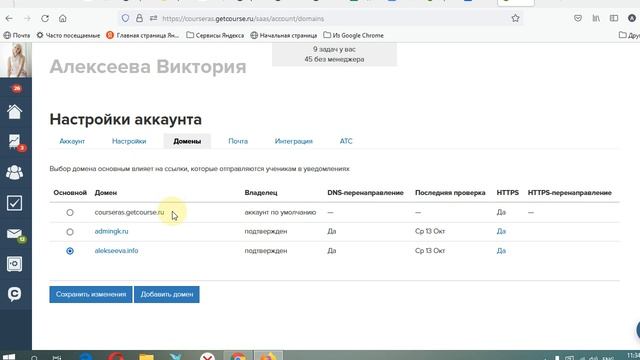Screen dimensions: 640x360
Task: Switch to the Настройки tab
Action: click(x=129, y=141)
